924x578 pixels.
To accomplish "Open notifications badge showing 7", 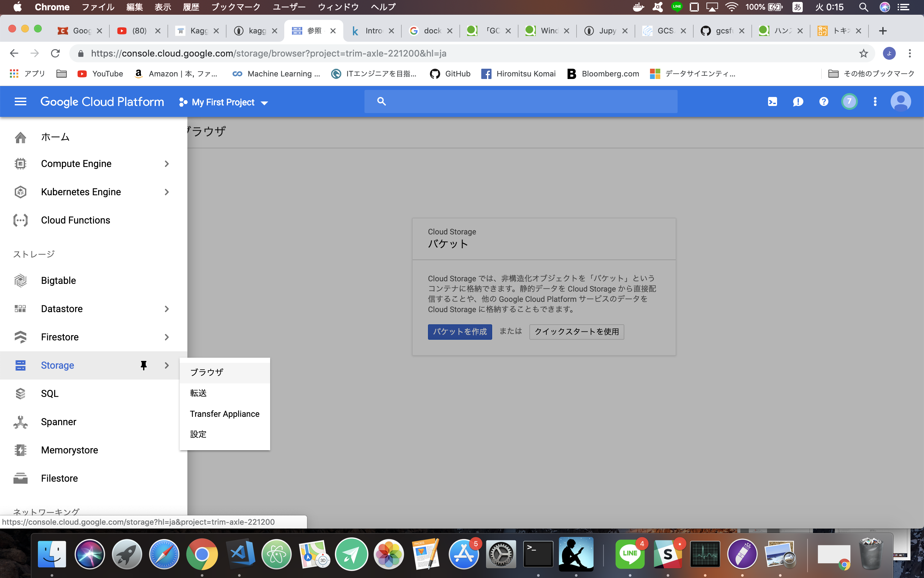I will point(849,102).
